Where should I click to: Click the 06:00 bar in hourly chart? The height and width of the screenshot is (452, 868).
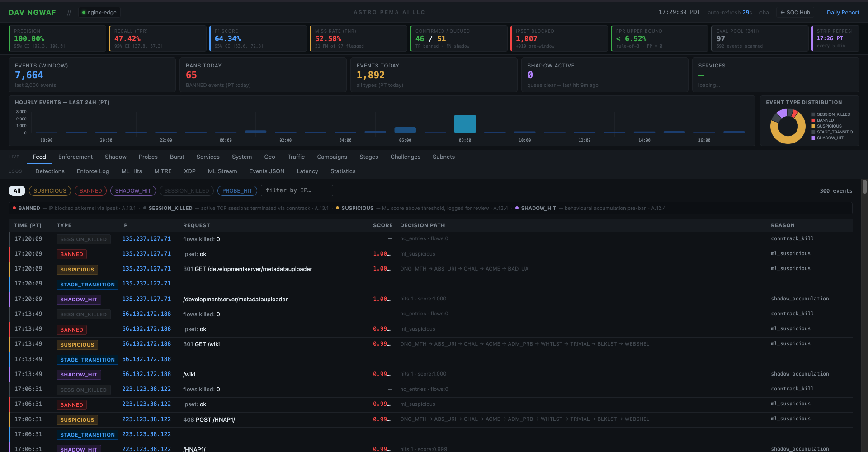click(405, 130)
